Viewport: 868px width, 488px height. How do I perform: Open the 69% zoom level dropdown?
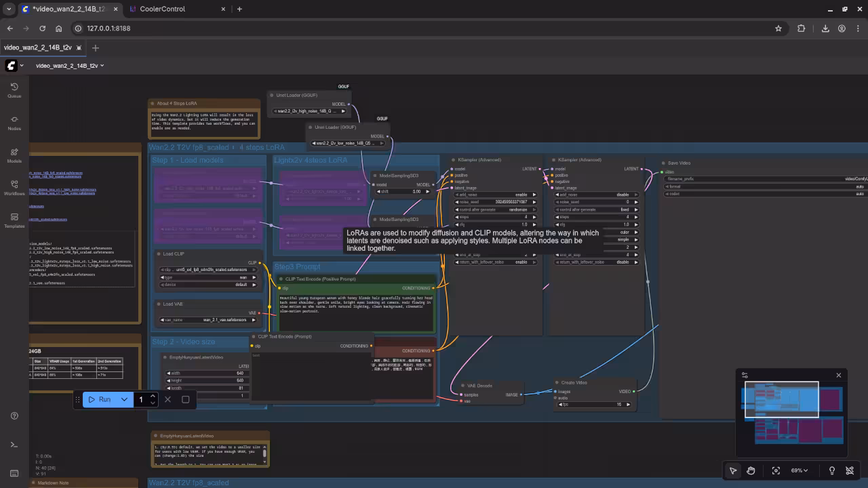(800, 470)
